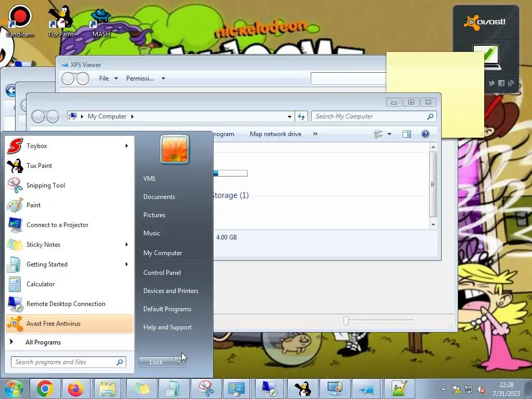
Task: Switch to Sticky Notes taskbar button
Action: (141, 389)
